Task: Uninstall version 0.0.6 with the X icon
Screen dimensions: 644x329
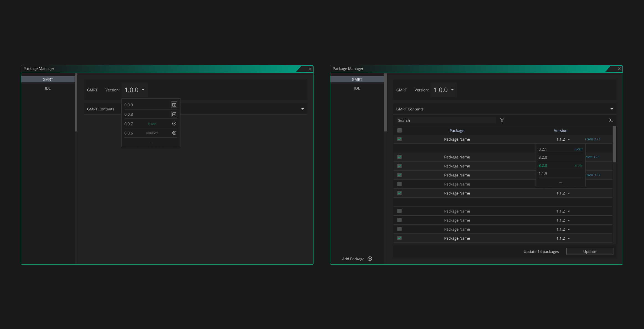Action: coord(174,133)
